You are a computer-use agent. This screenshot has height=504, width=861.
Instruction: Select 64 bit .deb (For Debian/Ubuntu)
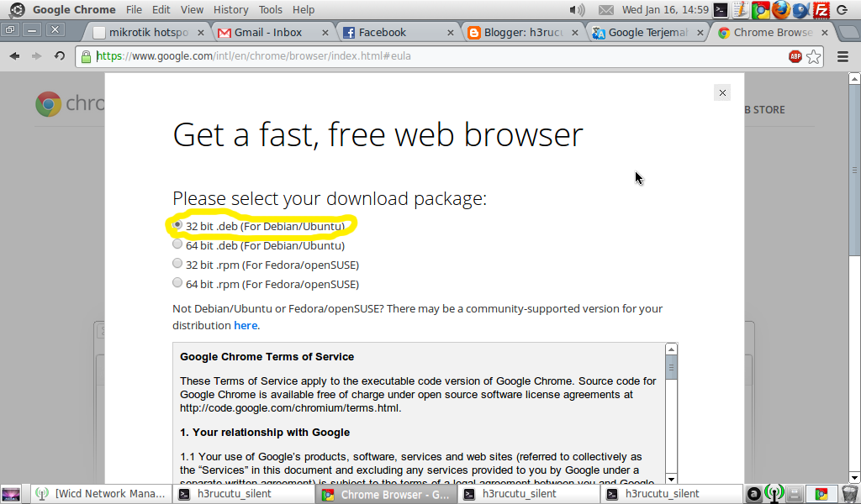pos(177,244)
